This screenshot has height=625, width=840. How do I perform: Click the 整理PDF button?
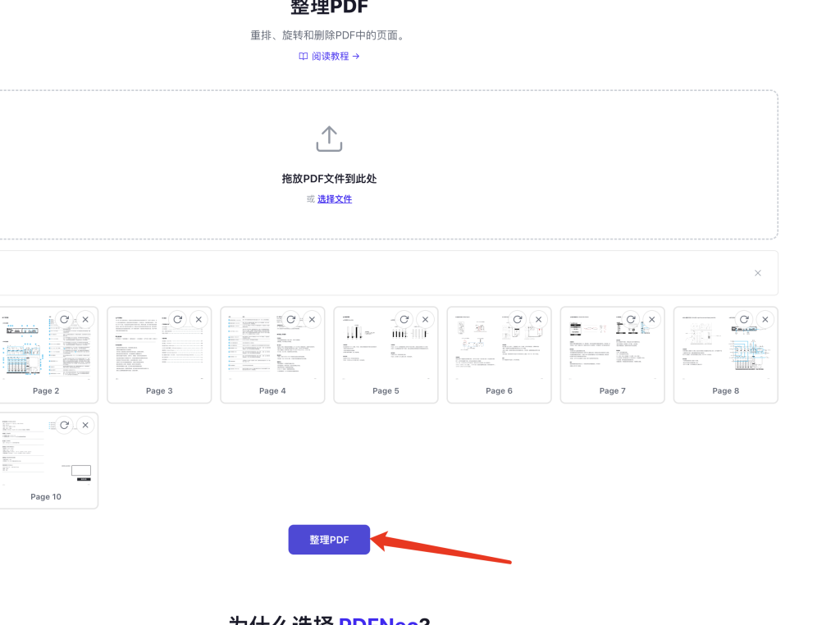coord(329,540)
